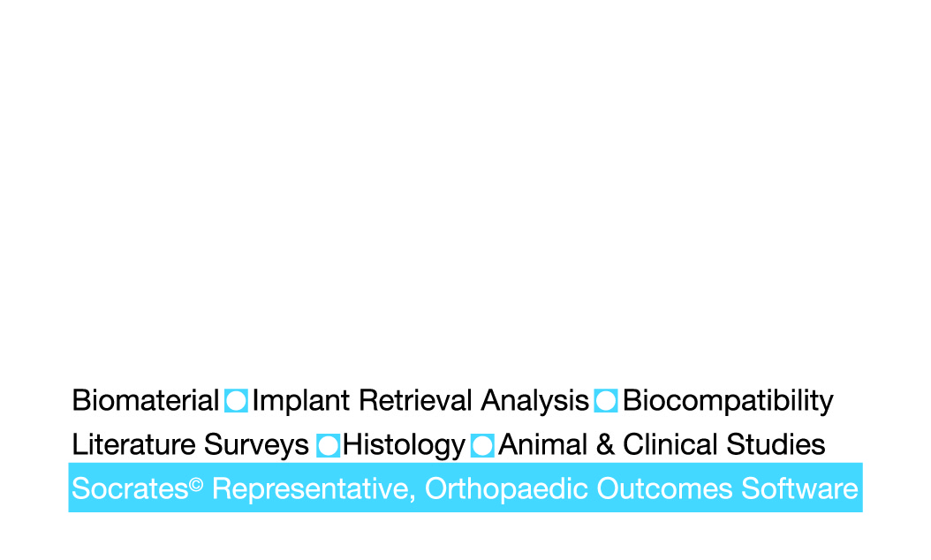Click the word Retrieval
The width and height of the screenshot is (931, 560).
pyautogui.click(x=415, y=401)
